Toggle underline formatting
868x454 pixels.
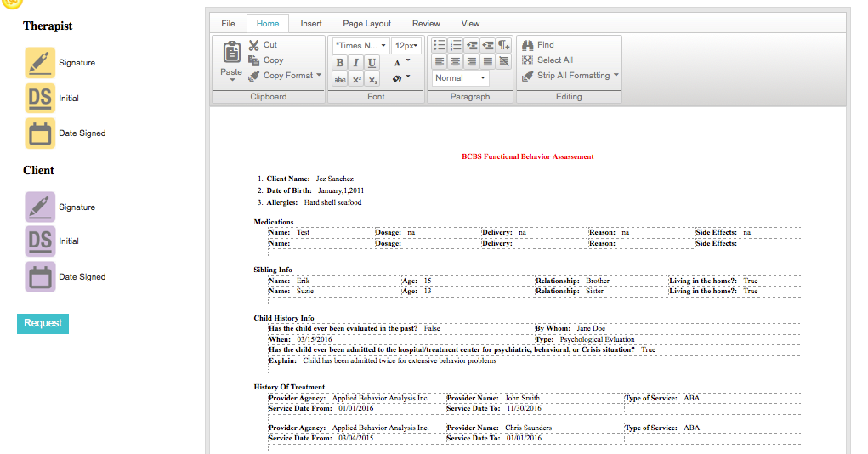(372, 63)
